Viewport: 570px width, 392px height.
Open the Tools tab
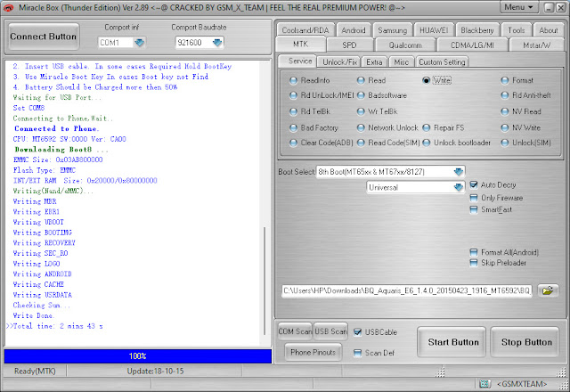(x=517, y=30)
